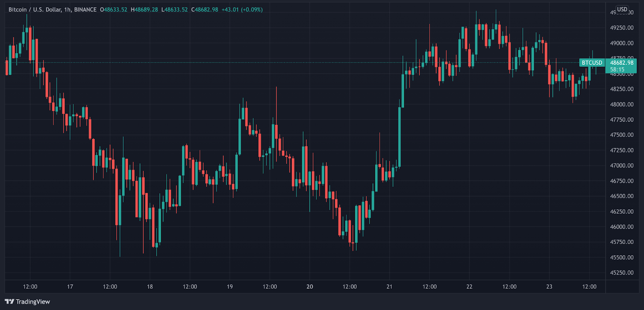The image size is (644, 310).
Task: Open the USD currency selector
Action: pyautogui.click(x=622, y=9)
